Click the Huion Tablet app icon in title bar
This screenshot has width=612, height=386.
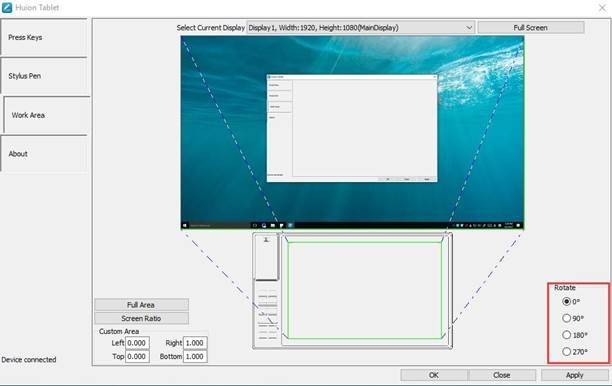7,7
